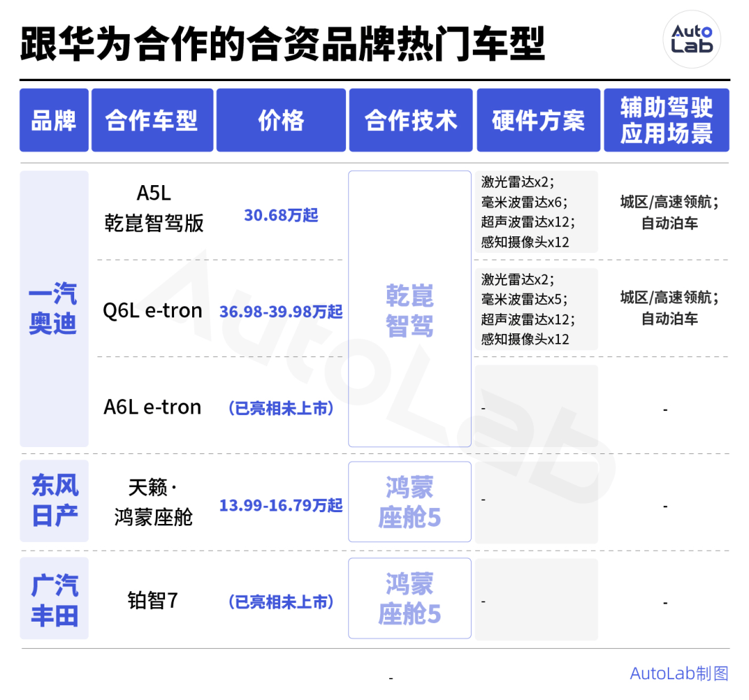Click the 价格 column header
This screenshot has width=749, height=700.
point(280,119)
